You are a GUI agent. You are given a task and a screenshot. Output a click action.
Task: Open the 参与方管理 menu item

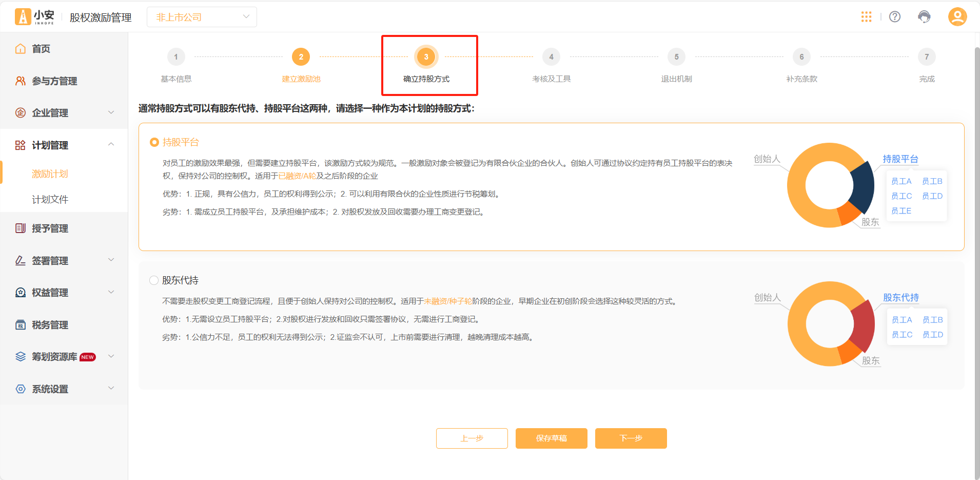click(x=64, y=81)
